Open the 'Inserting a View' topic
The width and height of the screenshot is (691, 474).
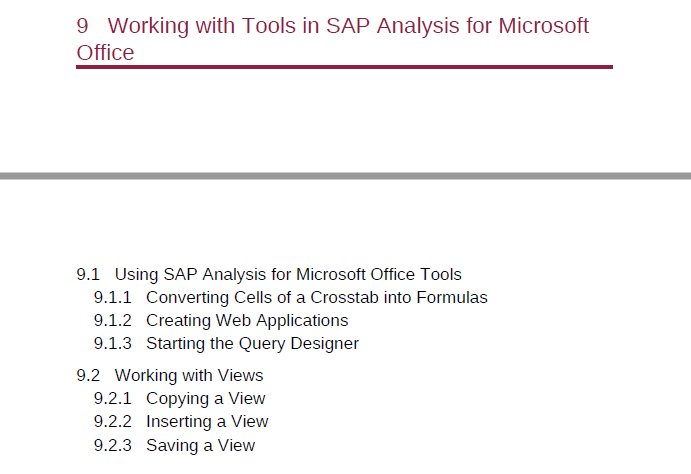(207, 422)
